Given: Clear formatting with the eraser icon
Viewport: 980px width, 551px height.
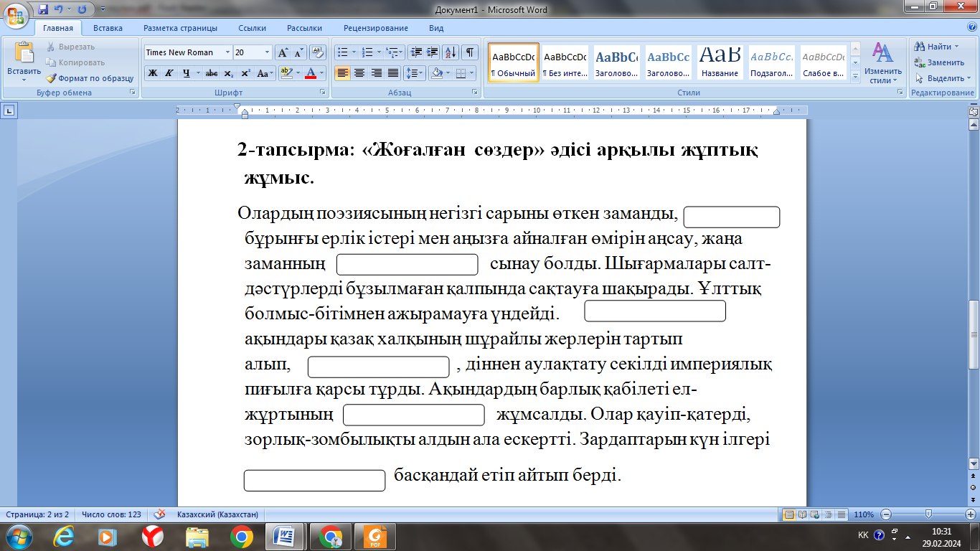Looking at the screenshot, I should [x=319, y=52].
